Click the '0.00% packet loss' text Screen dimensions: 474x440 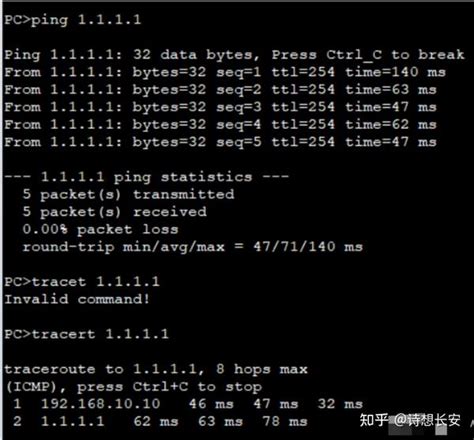[100, 229]
